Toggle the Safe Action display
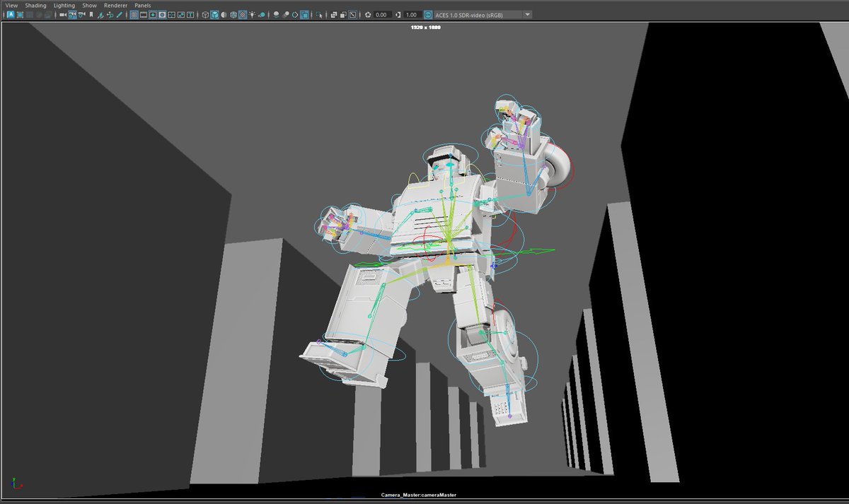The width and height of the screenshot is (849, 504). 181,14
